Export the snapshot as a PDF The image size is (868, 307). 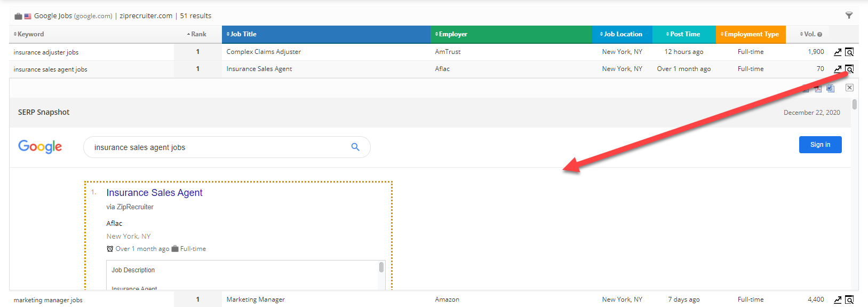[818, 89]
